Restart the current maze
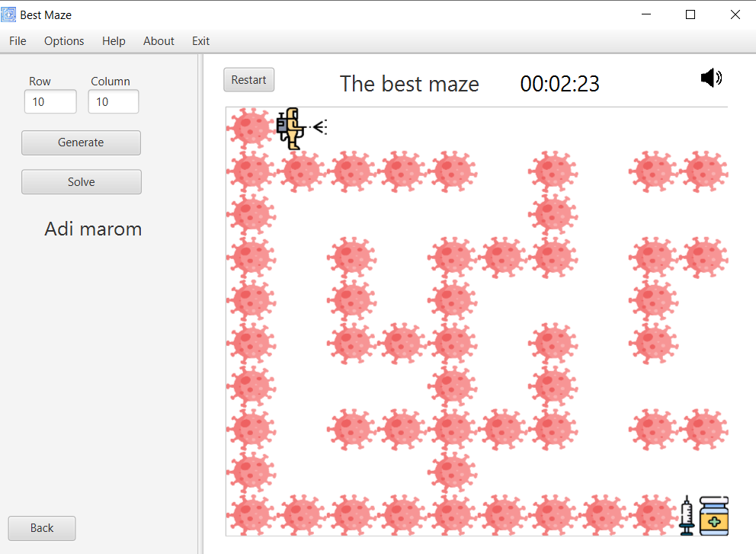Screen dimensions: 756x554 [x=248, y=79]
